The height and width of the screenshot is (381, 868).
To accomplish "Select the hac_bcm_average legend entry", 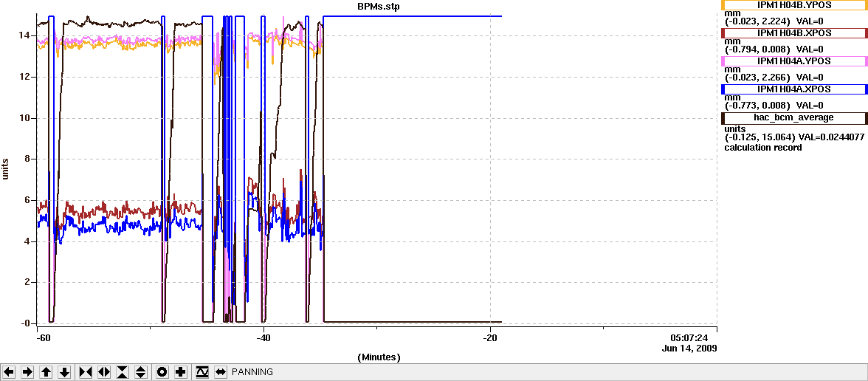I will tap(794, 117).
